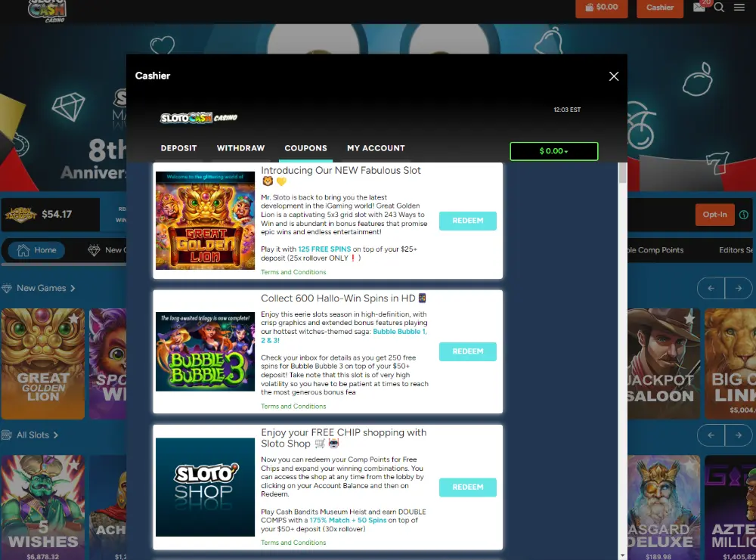The image size is (756, 560).
Task: Select the Coupons tab
Action: pos(305,148)
